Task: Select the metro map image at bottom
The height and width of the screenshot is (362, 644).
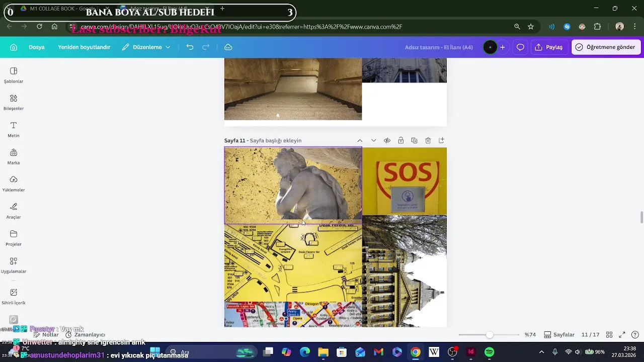Action: (x=293, y=315)
